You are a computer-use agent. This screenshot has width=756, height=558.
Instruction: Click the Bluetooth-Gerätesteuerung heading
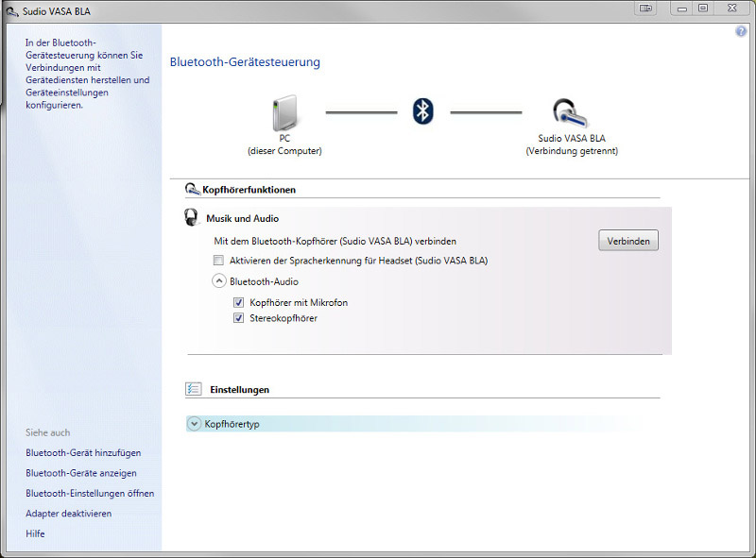tap(245, 62)
